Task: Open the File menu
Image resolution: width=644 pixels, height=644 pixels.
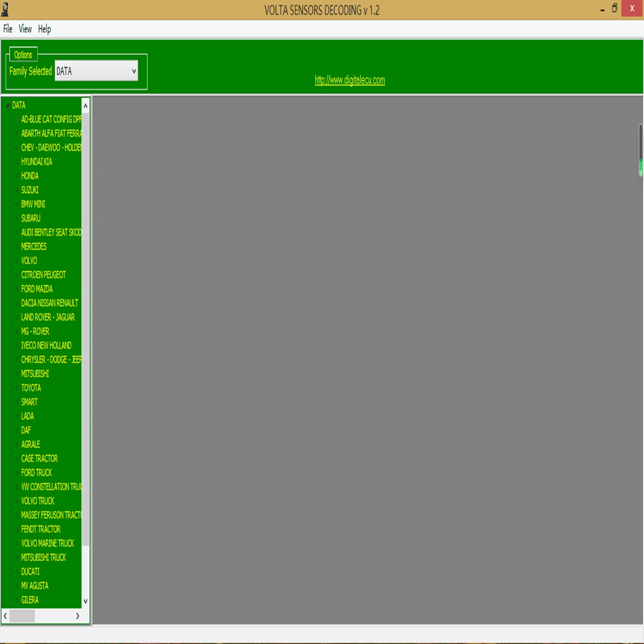Action: point(8,29)
